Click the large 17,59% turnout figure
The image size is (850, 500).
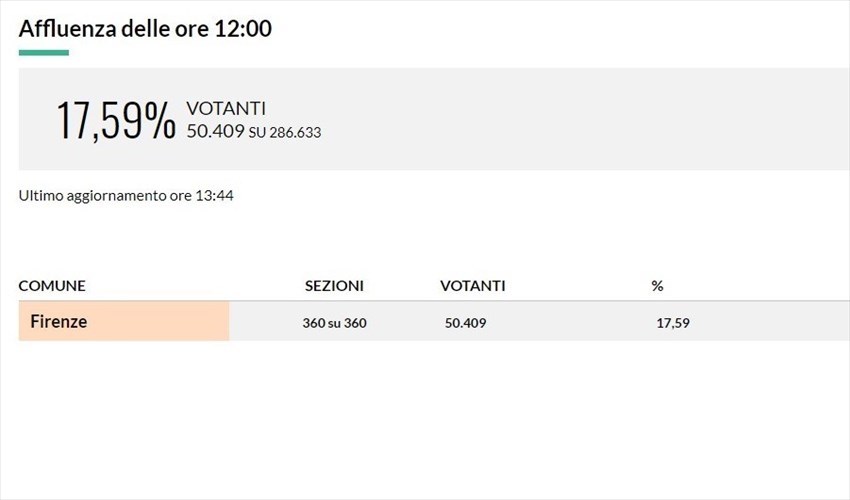coord(116,120)
